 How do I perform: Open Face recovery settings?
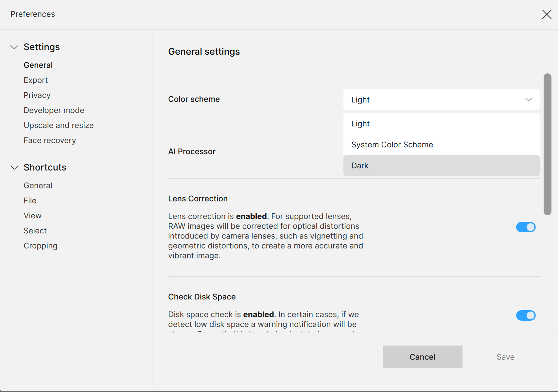pyautogui.click(x=50, y=140)
